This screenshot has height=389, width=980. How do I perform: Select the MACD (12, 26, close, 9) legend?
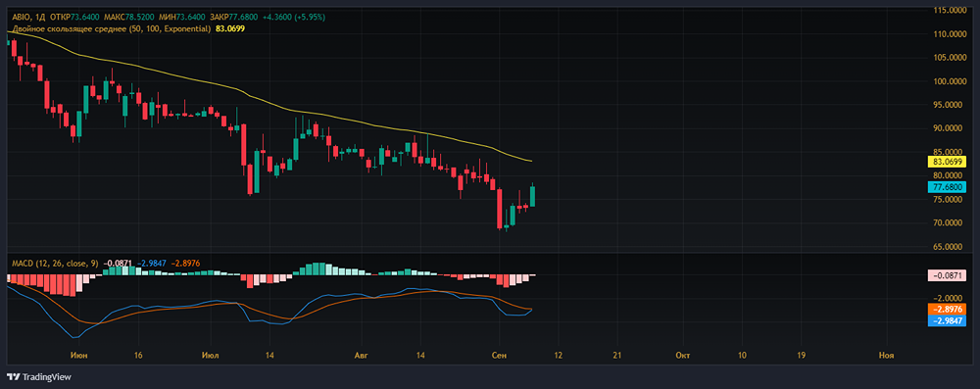tap(55, 264)
